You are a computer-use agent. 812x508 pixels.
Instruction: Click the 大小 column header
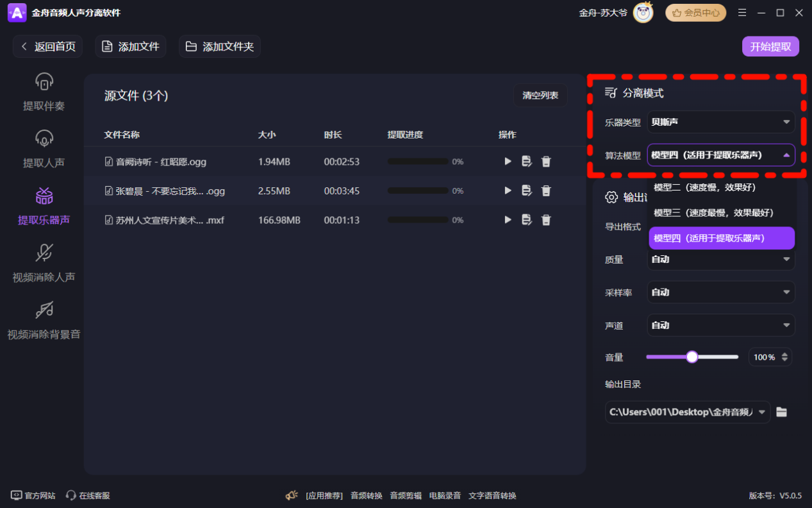(x=267, y=135)
